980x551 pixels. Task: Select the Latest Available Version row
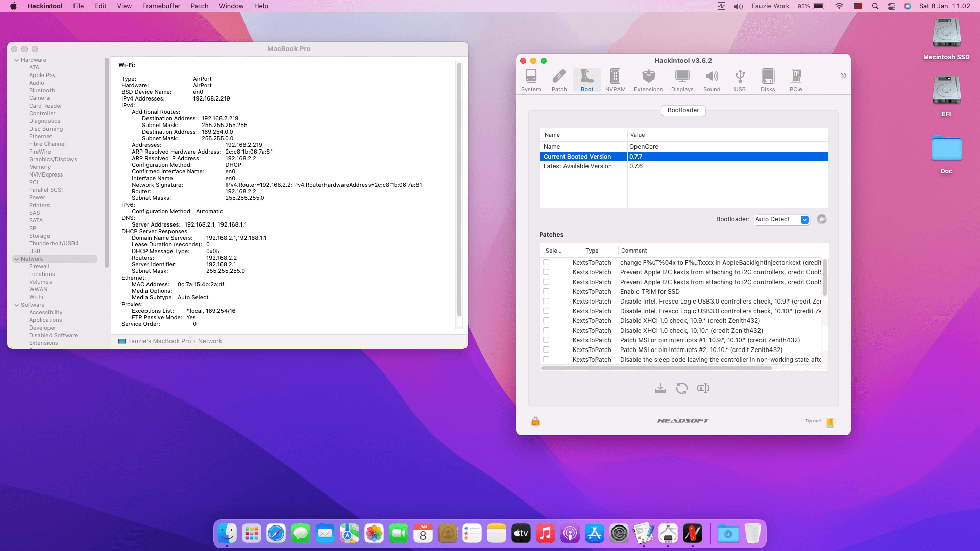pyautogui.click(x=683, y=166)
